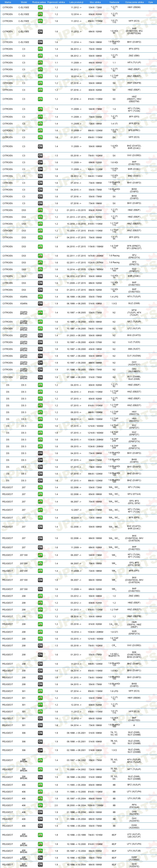The width and height of the screenshot is (157, 868).
Task: Click PB icon in Peugeot 406 RFN (EW10J4) row
Action: pos(40,805)
